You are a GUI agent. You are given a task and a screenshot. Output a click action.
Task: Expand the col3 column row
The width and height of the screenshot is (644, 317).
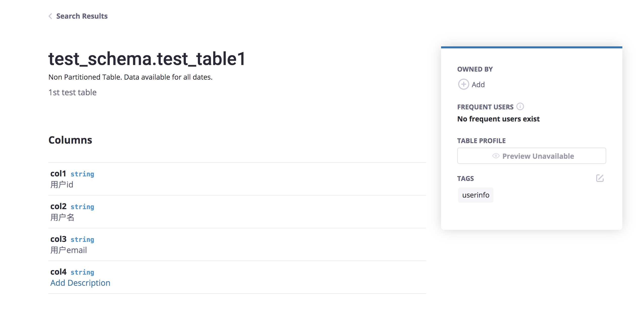(237, 244)
